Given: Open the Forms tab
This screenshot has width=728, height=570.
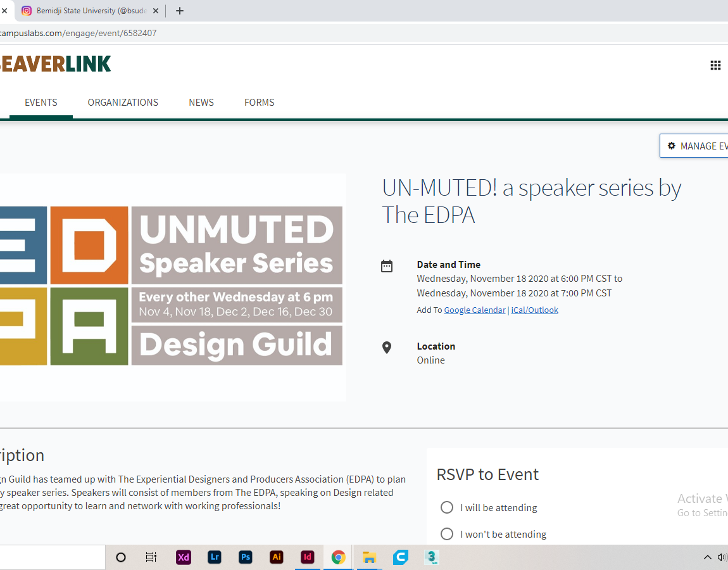Looking at the screenshot, I should pos(260,102).
